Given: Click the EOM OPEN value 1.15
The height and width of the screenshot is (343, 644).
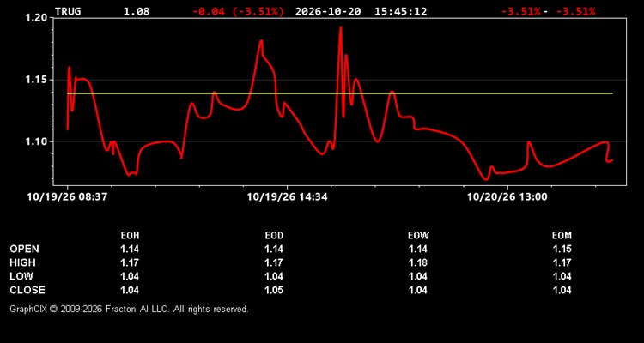Looking at the screenshot, I should coord(562,249).
